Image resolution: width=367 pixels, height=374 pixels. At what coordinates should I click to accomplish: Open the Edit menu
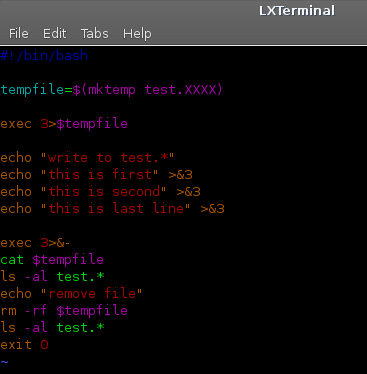[x=55, y=34]
